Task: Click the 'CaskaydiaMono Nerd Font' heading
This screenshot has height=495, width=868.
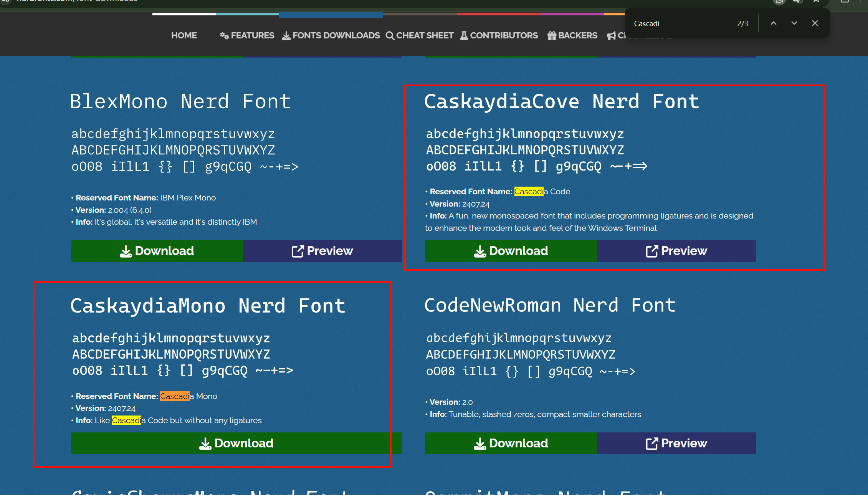Action: (x=208, y=306)
